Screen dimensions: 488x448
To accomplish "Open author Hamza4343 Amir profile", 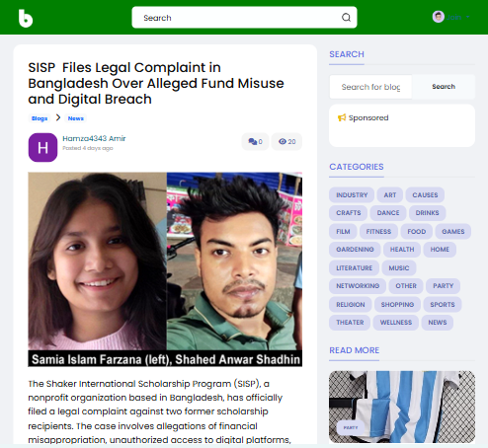I will coord(94,138).
